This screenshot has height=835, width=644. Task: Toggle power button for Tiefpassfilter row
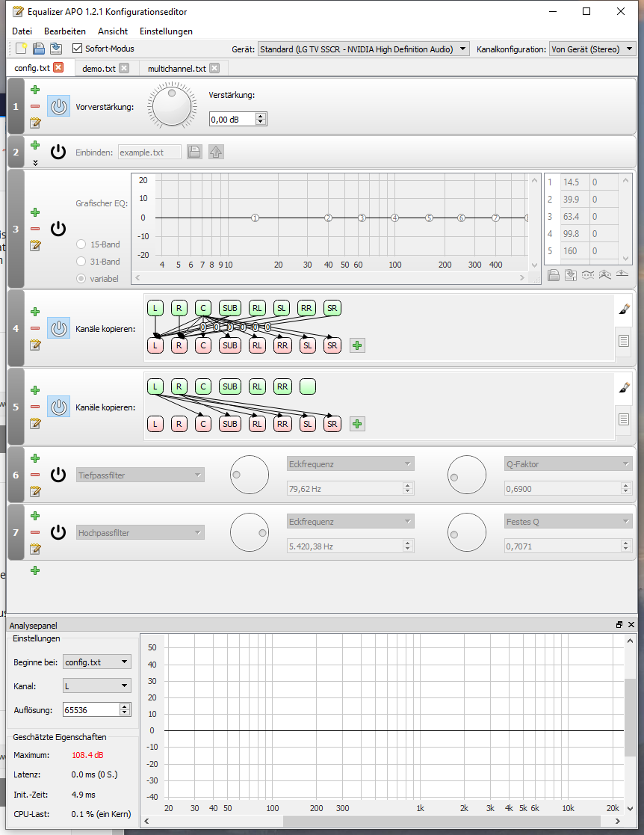coord(58,475)
